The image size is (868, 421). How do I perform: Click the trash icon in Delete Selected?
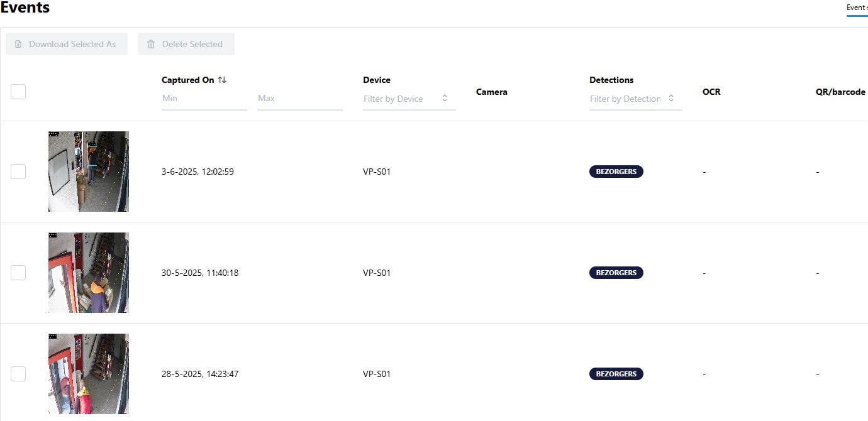151,44
